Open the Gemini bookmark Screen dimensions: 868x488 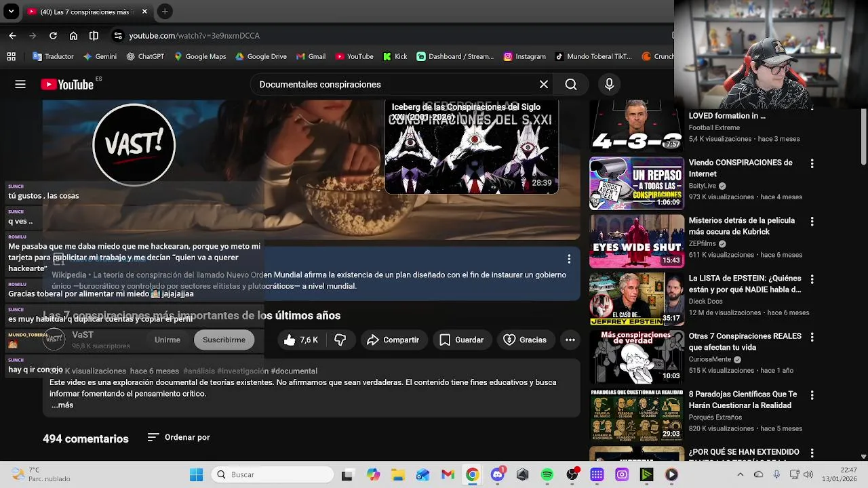pyautogui.click(x=100, y=56)
